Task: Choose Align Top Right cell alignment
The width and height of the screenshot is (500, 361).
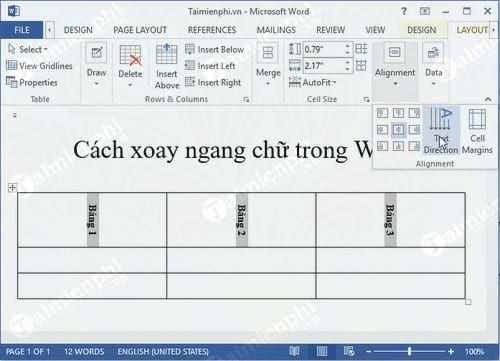Action: (x=414, y=113)
